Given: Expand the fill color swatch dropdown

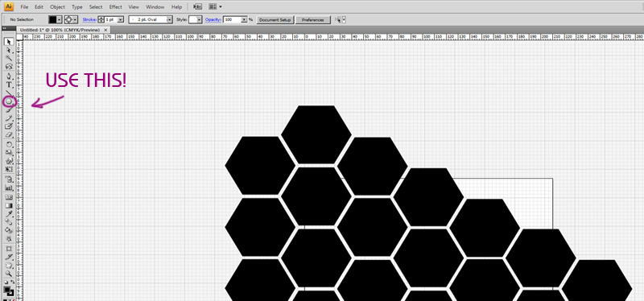Looking at the screenshot, I should pyautogui.click(x=59, y=19).
